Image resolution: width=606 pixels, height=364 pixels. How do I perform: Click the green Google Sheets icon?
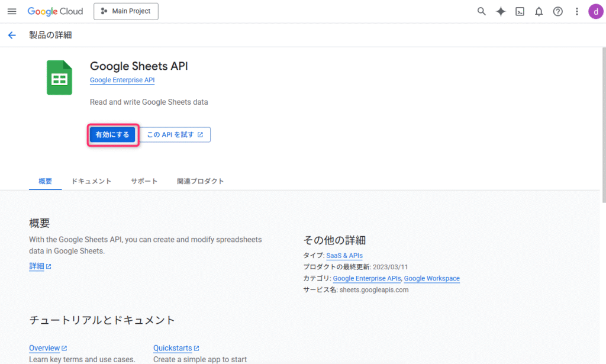coord(60,78)
